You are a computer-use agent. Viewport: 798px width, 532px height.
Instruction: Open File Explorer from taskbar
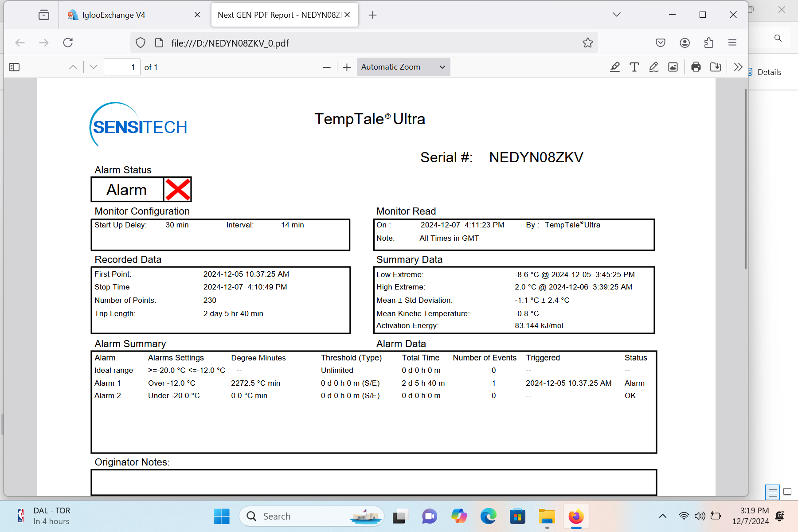pyautogui.click(x=547, y=516)
